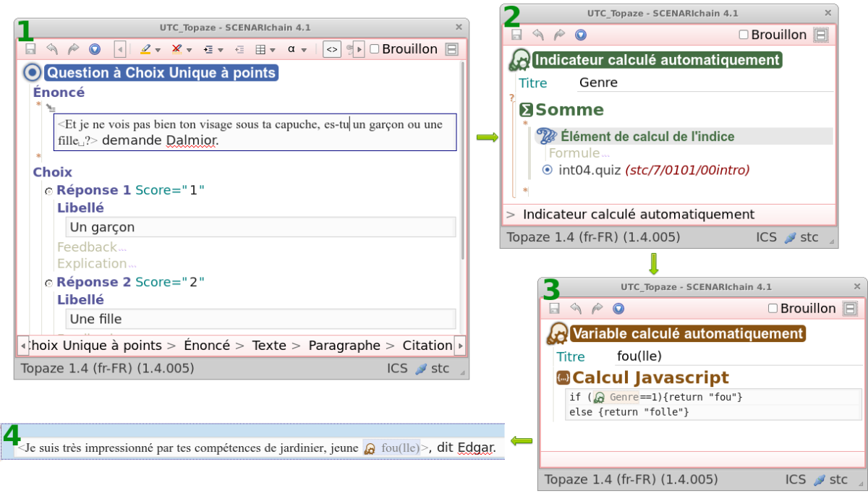Screen dimensions: 868x496
Task: Click blue round arrow in Variable window
Action: (x=618, y=309)
